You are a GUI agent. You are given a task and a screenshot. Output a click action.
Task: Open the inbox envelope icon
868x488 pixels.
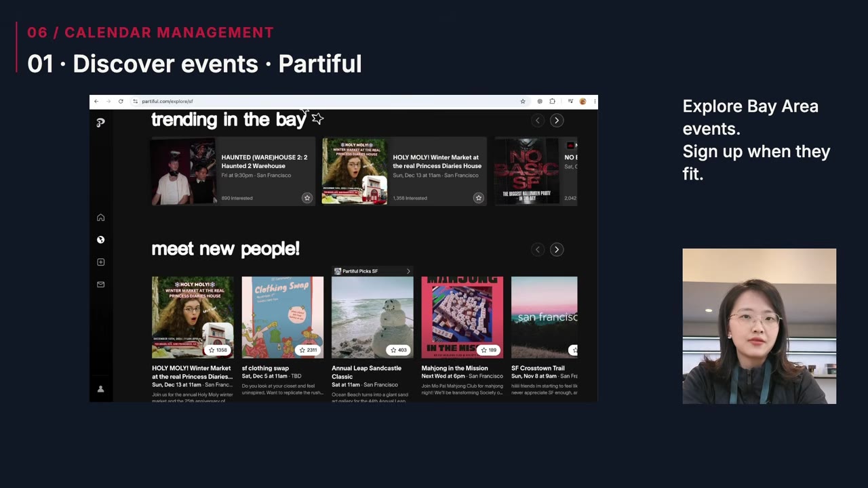pyautogui.click(x=100, y=285)
